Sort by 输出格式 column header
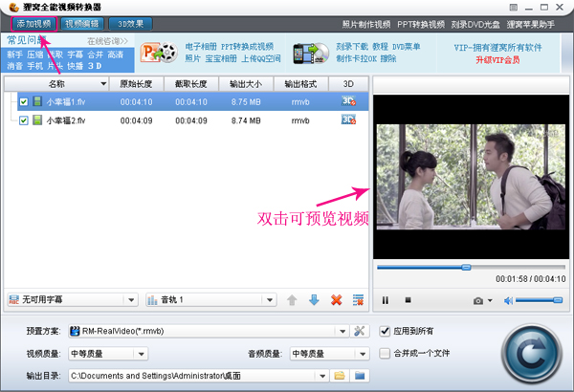This screenshot has width=574, height=392. pyautogui.click(x=301, y=84)
